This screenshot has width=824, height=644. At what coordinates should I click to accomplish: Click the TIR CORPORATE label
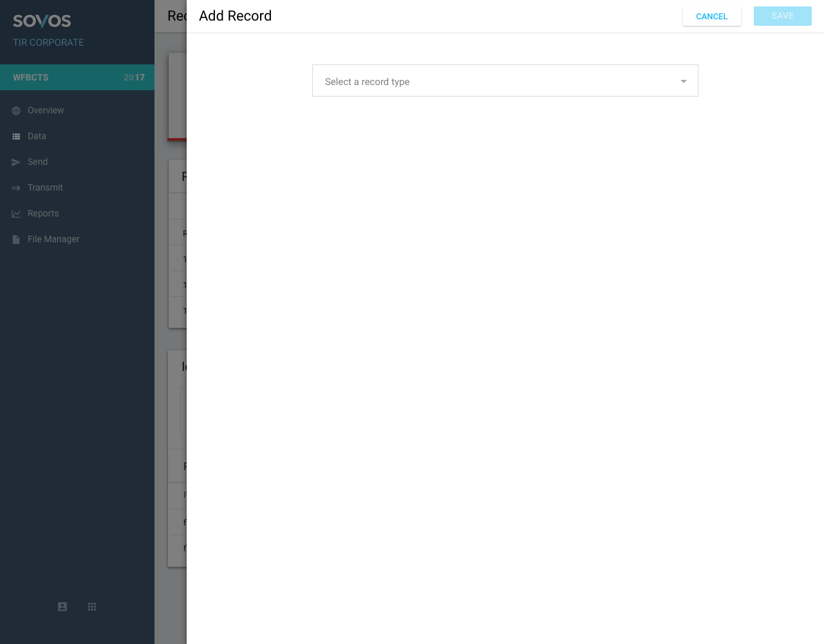48,43
